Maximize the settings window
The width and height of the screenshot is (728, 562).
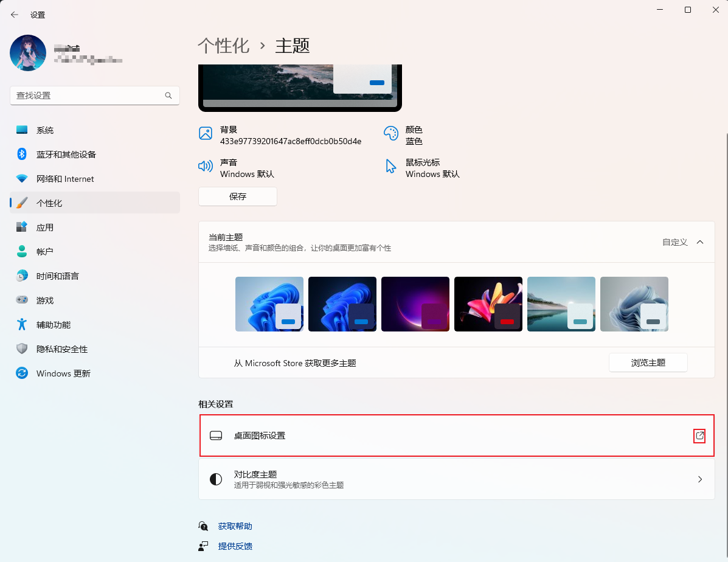(x=688, y=10)
